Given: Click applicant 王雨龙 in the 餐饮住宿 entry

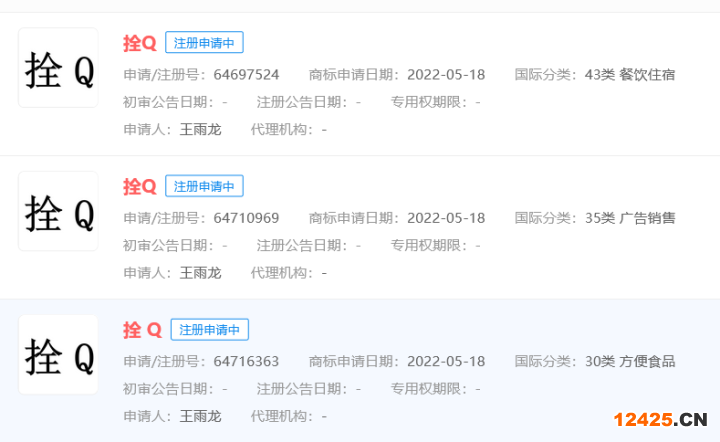Looking at the screenshot, I should [200, 129].
